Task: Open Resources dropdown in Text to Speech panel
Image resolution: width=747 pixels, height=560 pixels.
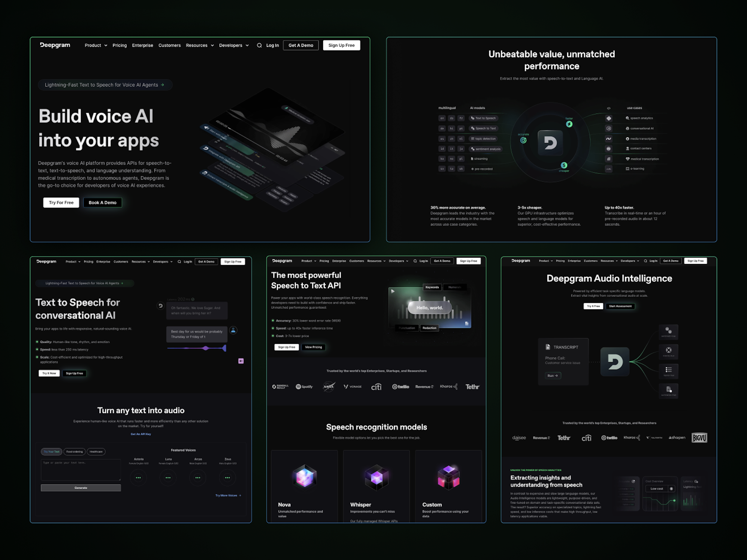Action: (x=140, y=262)
